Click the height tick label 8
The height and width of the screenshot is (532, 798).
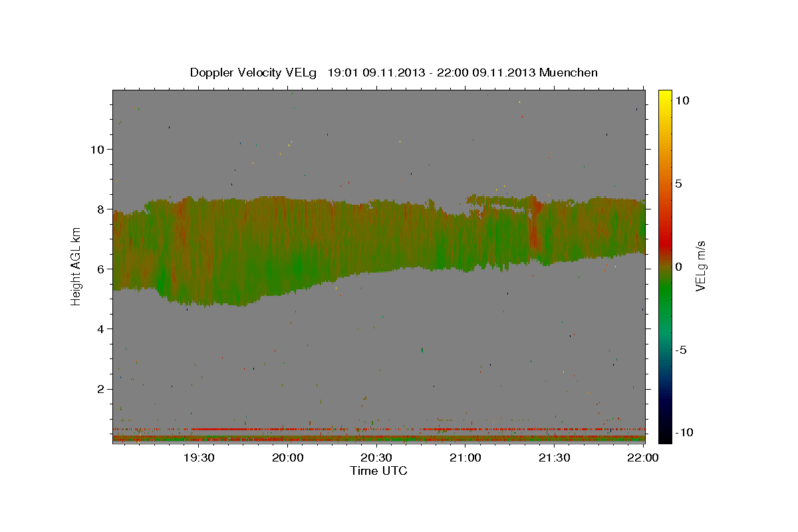(100, 209)
